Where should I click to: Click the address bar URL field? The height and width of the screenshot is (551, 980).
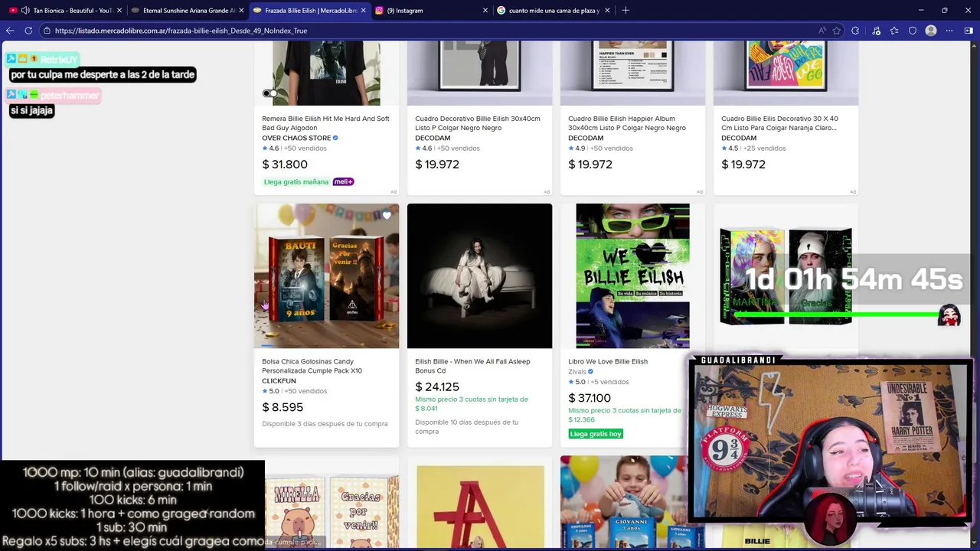(429, 31)
